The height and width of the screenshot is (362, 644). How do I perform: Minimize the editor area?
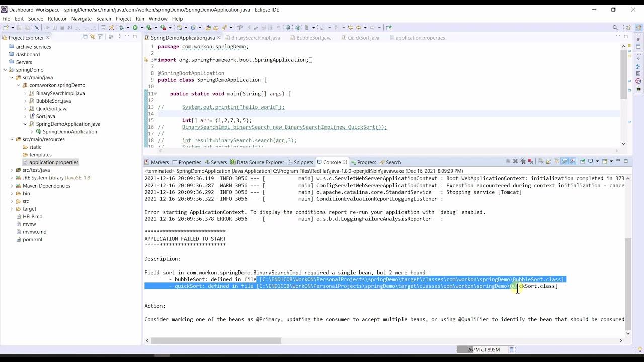pos(618,36)
